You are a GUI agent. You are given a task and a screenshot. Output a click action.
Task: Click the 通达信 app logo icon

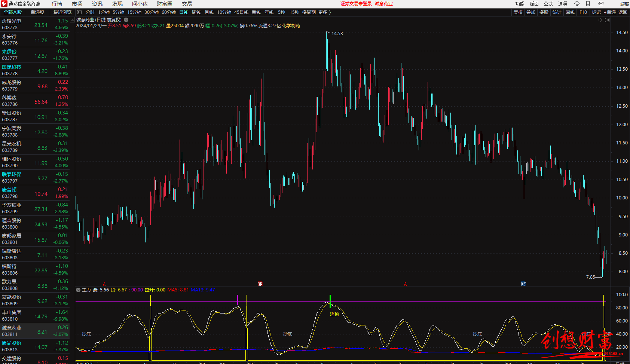pyautogui.click(x=4, y=4)
